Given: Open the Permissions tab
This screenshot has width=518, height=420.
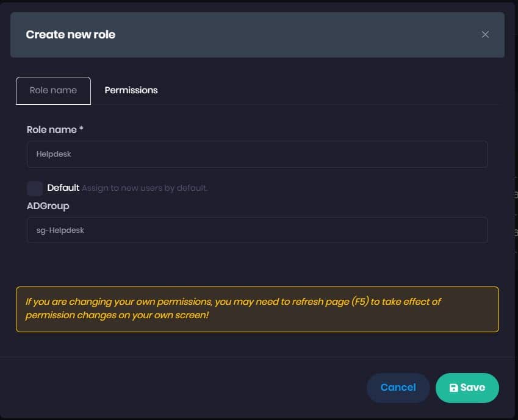Looking at the screenshot, I should pyautogui.click(x=131, y=90).
